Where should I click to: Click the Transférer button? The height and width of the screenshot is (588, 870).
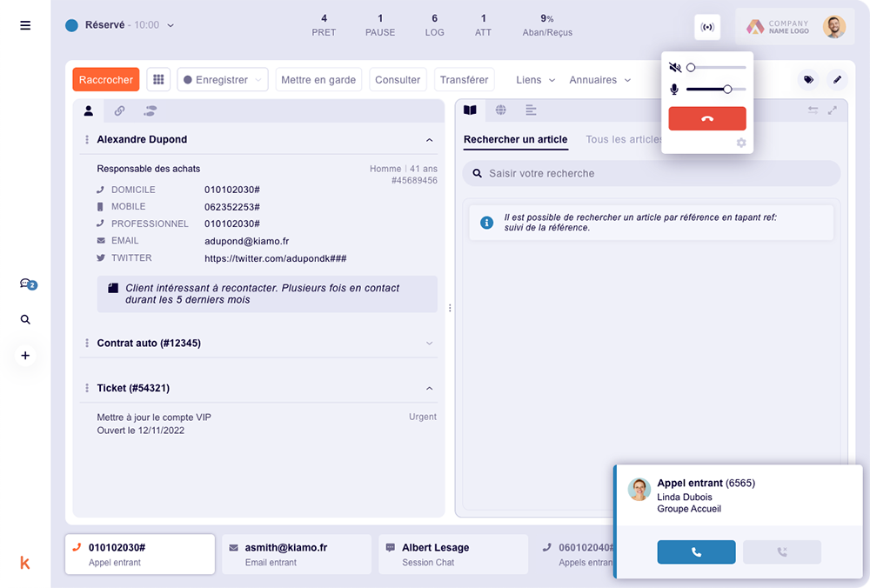464,79
